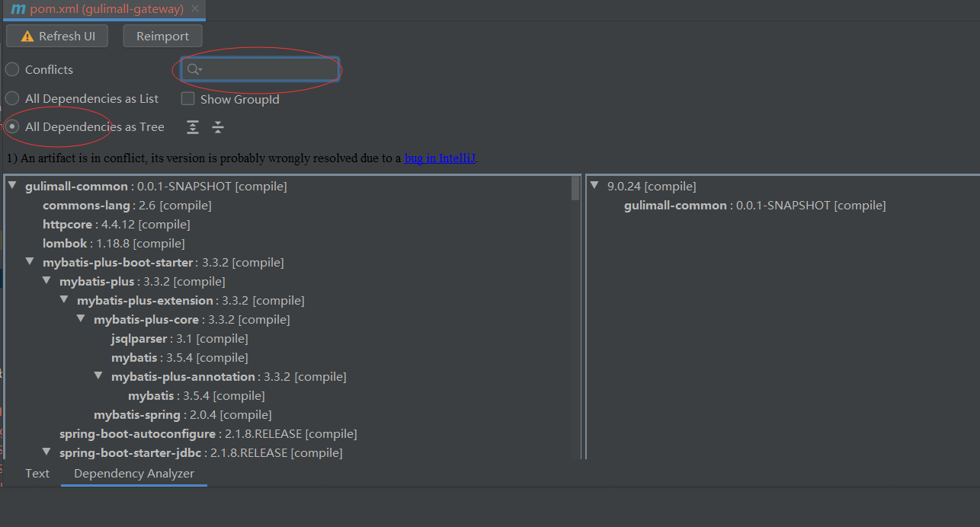Image resolution: width=980 pixels, height=527 pixels.
Task: Select the Dependency Analyzer tab
Action: point(133,473)
